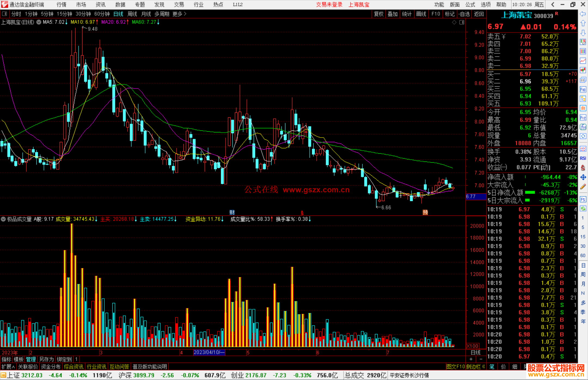Click the down-arrow next stock icon
The height and width of the screenshot is (380, 588).
click(x=583, y=33)
